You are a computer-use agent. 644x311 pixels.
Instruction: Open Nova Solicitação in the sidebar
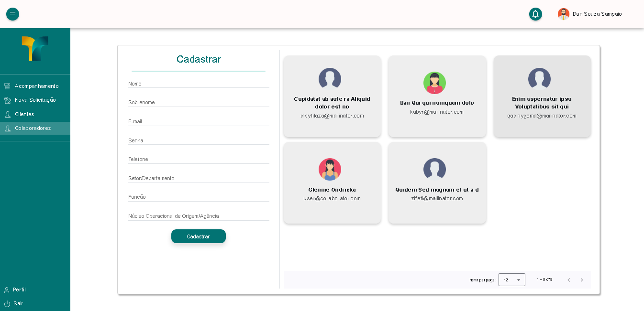pyautogui.click(x=35, y=100)
